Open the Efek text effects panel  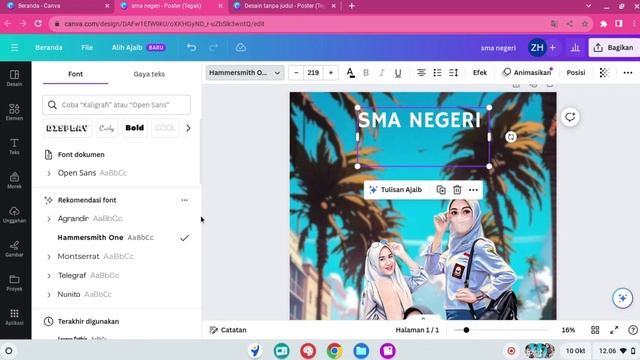click(x=480, y=73)
